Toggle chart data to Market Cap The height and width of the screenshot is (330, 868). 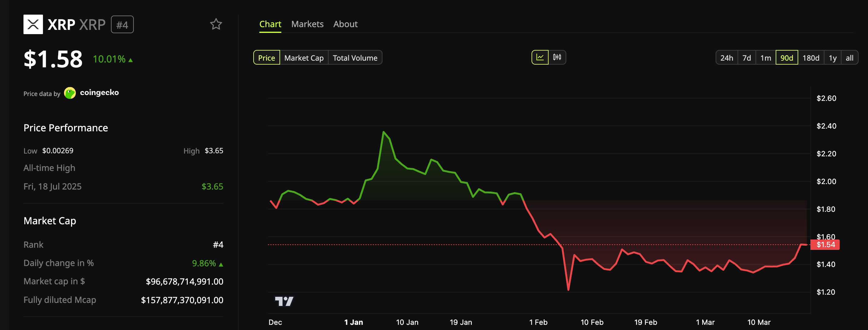(303, 58)
